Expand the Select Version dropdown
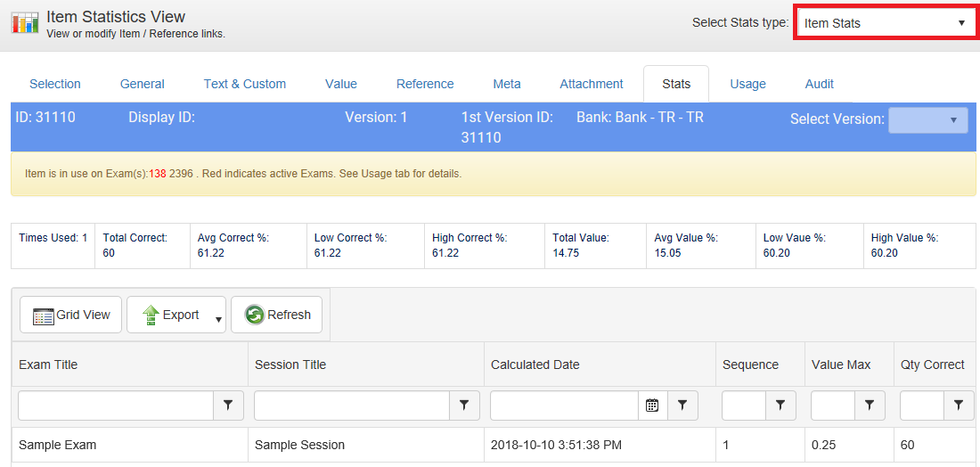Screen dimensions: 980x467 click(x=927, y=119)
